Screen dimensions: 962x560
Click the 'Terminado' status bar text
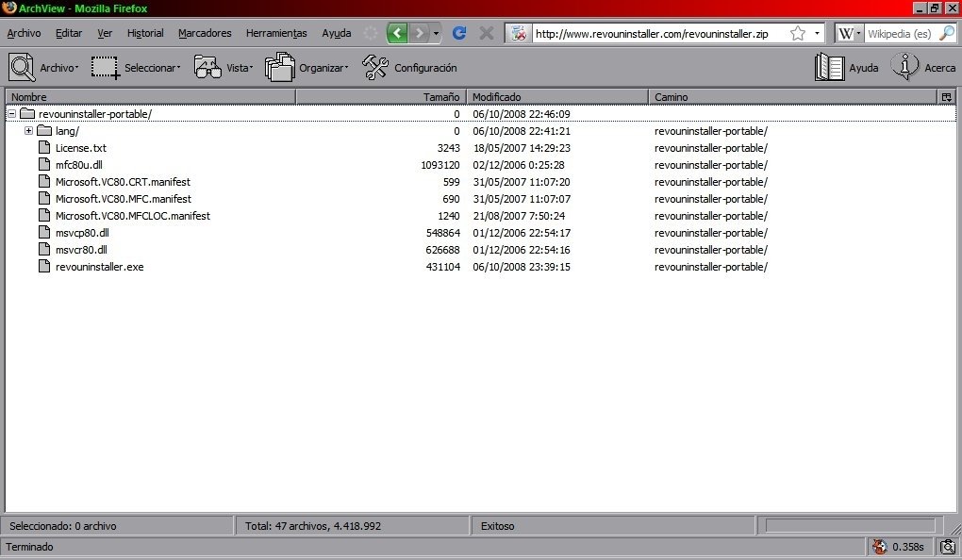tap(29, 547)
